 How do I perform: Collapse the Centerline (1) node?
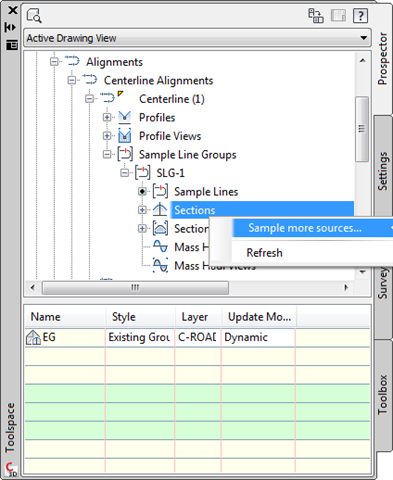pyautogui.click(x=89, y=99)
